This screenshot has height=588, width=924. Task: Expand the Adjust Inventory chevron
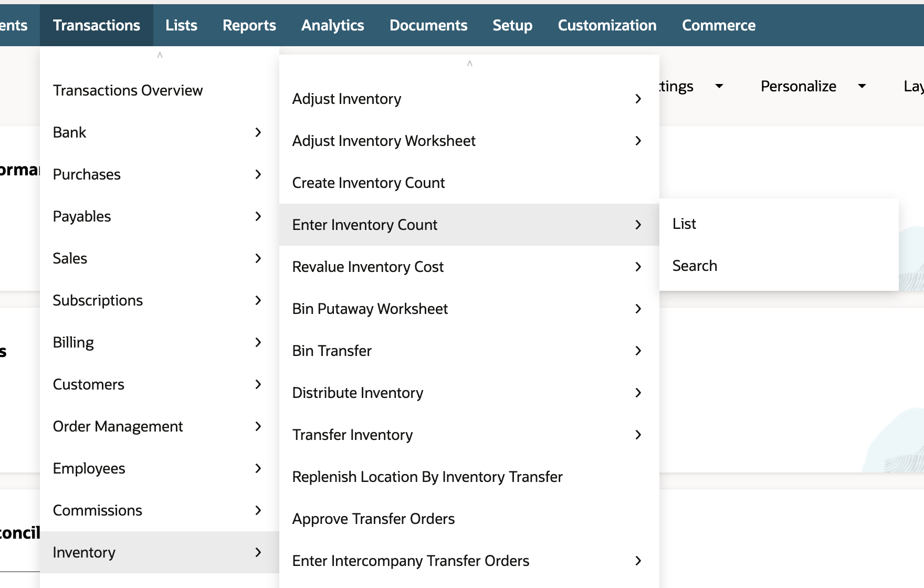pos(638,99)
